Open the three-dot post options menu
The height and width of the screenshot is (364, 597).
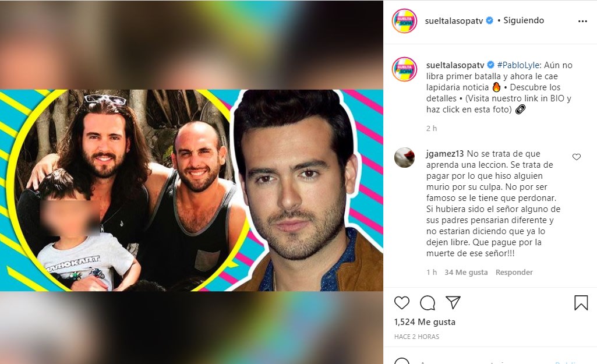(582, 22)
